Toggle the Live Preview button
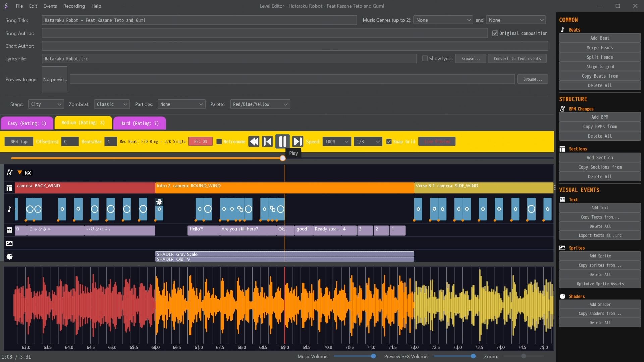This screenshot has width=644, height=362. point(437,142)
